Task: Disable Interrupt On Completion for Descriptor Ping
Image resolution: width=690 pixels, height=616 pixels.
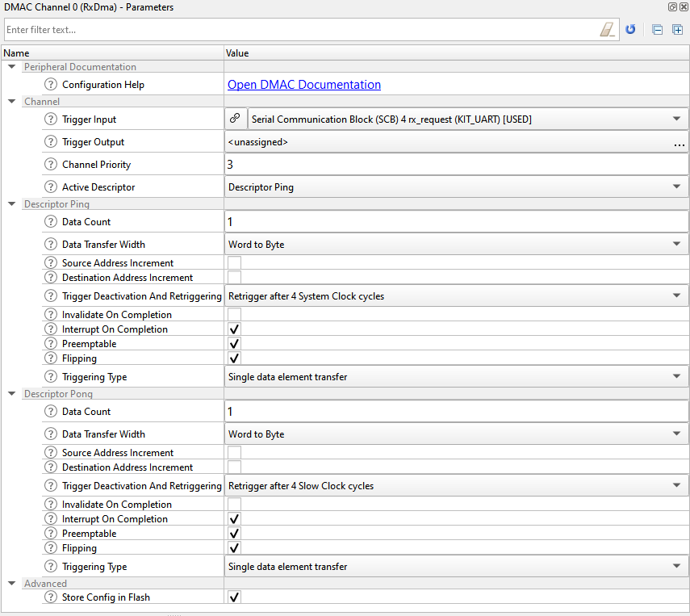Action: click(x=234, y=329)
